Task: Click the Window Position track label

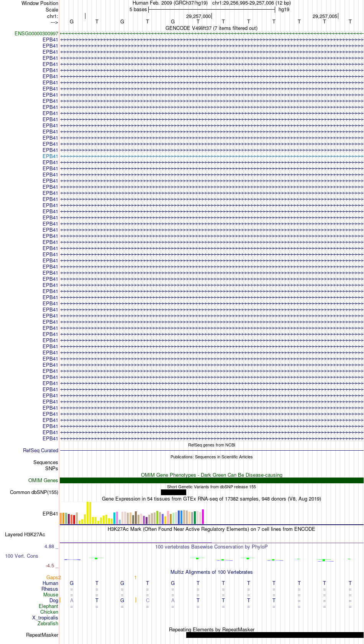Action: [40, 3]
